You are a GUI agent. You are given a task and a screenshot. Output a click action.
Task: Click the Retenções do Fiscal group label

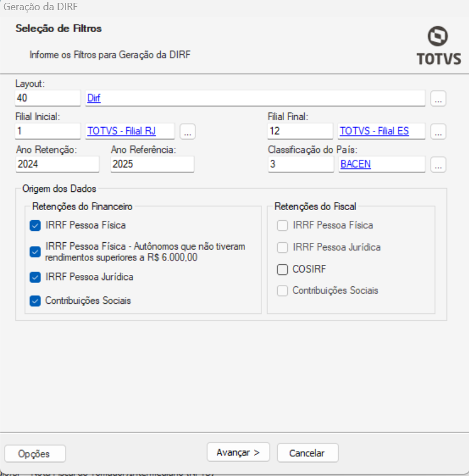coord(315,207)
